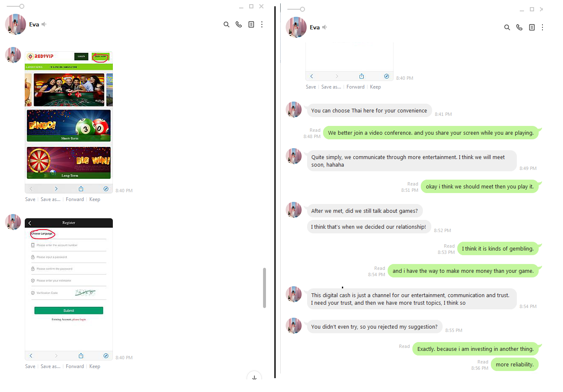Image resolution: width=563 pixels, height=392 pixels.
Task: Save the RED9VIP casino screenshot
Action: pyautogui.click(x=30, y=199)
